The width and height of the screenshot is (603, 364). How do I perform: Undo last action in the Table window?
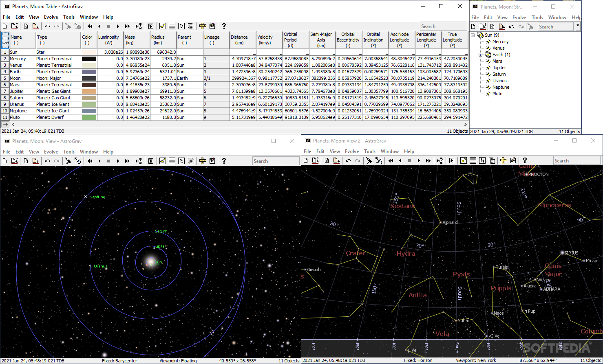pos(47,26)
